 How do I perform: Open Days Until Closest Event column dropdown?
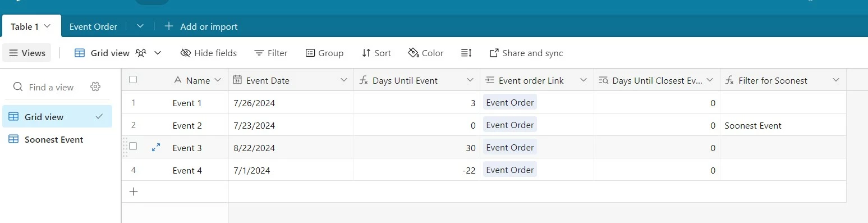[710, 80]
